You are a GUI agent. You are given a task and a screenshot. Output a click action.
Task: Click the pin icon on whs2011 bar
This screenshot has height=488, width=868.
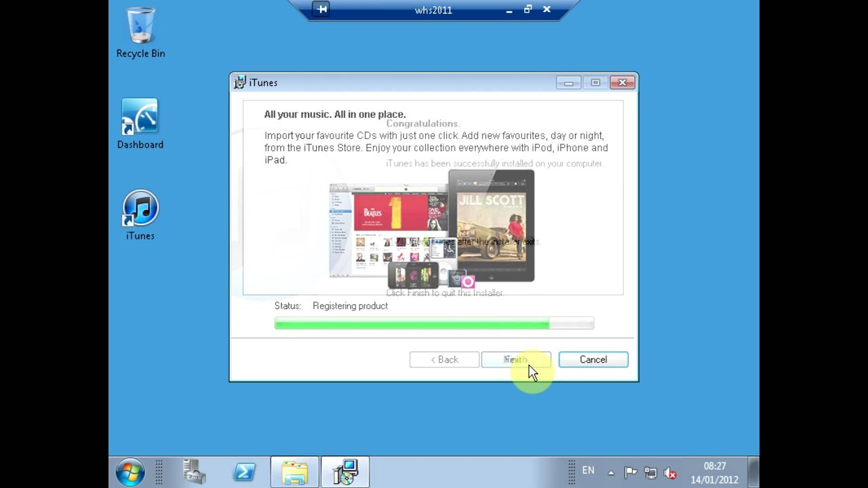pos(322,9)
